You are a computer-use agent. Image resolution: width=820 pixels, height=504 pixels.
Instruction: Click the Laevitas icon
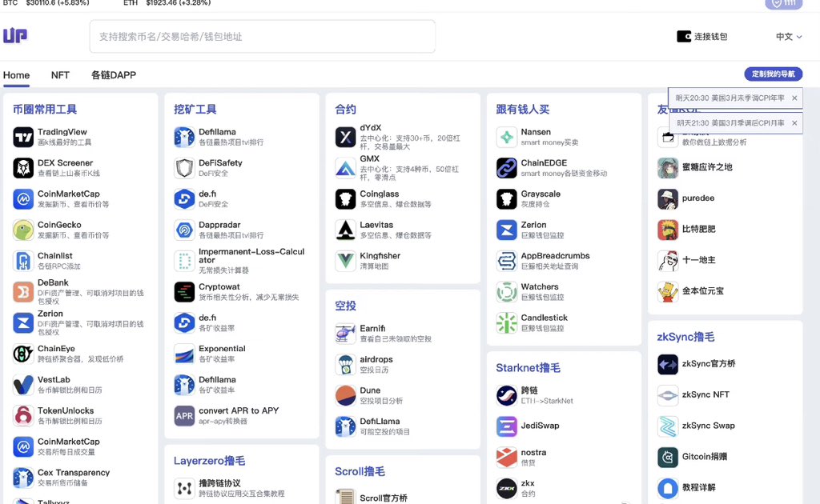(x=345, y=230)
